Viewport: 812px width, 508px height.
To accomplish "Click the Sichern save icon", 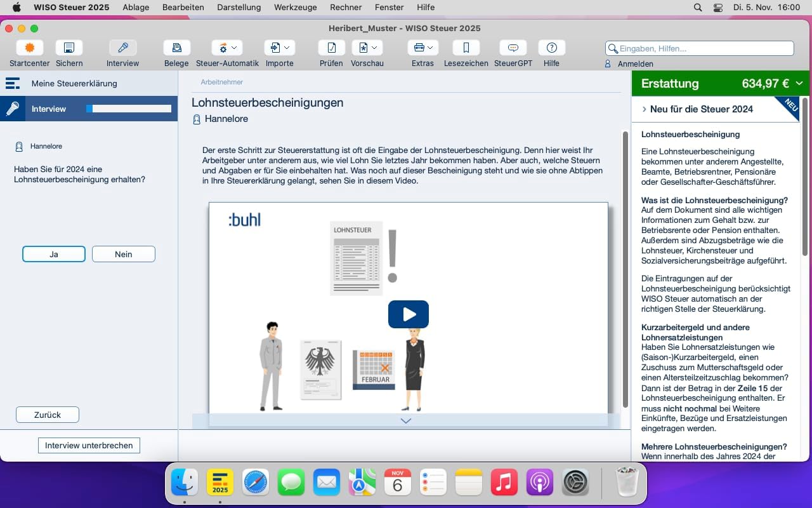I will coord(69,48).
